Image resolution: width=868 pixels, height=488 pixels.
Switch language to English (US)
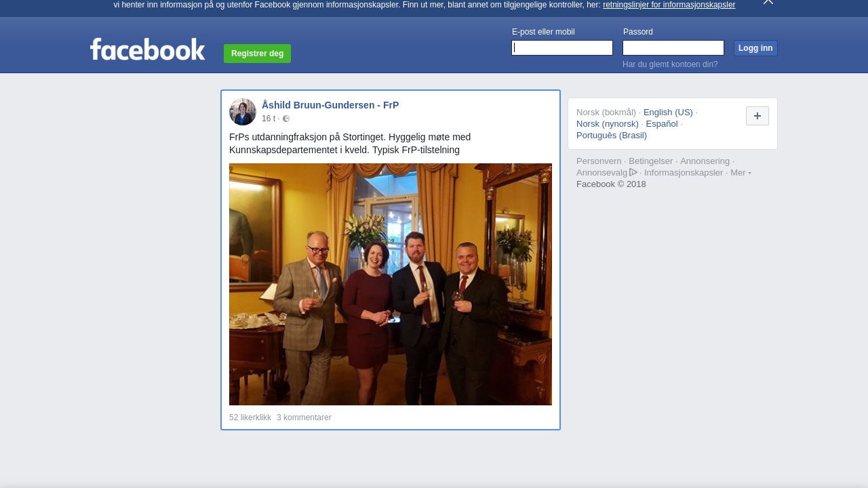668,113
